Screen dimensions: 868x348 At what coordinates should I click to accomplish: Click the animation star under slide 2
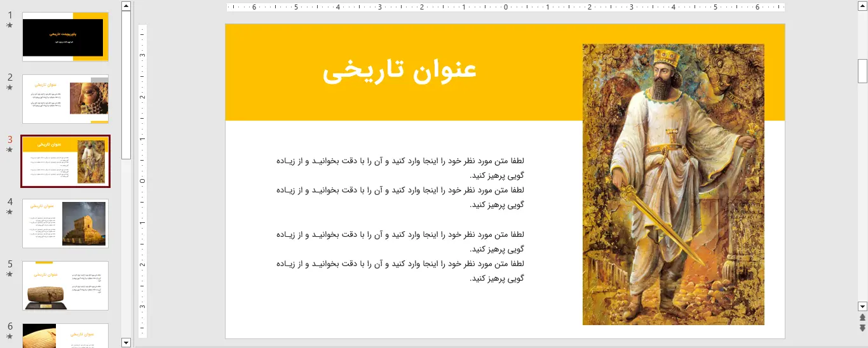pos(10,88)
